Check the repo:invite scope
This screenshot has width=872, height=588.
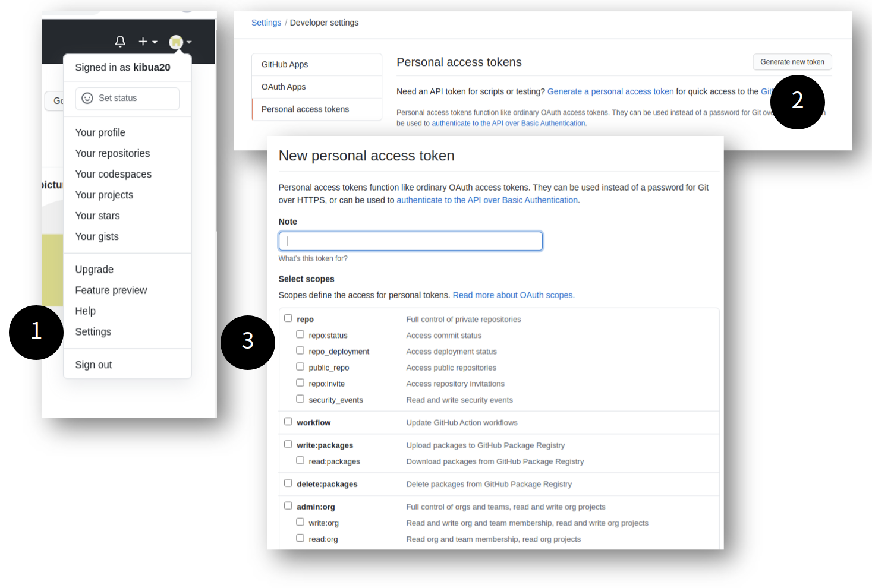[x=300, y=382]
